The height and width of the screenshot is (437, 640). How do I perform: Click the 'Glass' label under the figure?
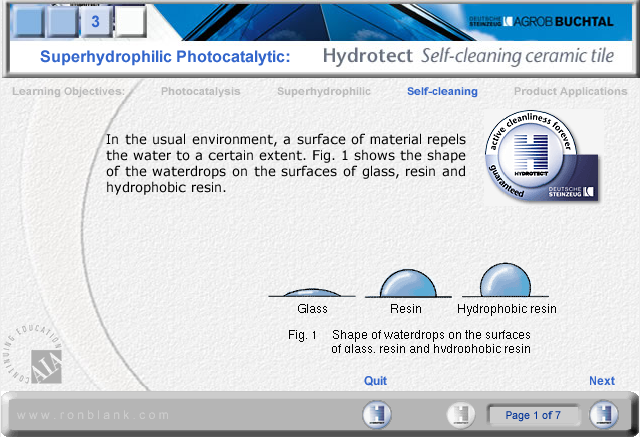tap(312, 308)
